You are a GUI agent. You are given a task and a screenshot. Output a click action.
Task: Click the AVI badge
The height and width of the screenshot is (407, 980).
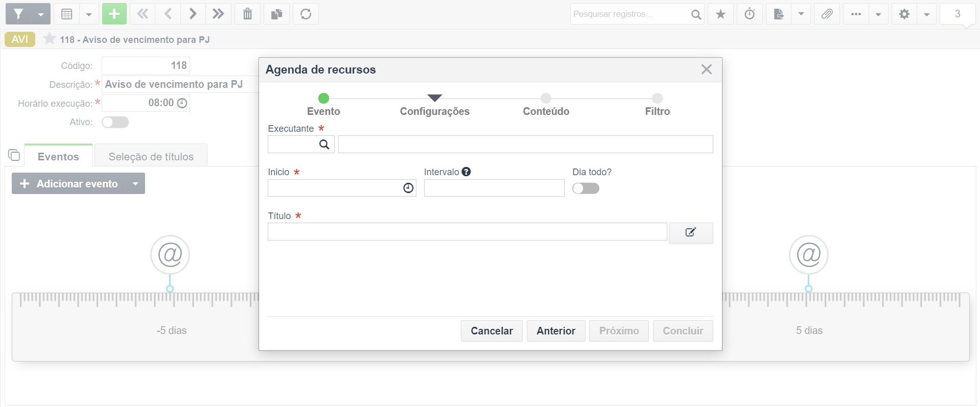click(20, 39)
